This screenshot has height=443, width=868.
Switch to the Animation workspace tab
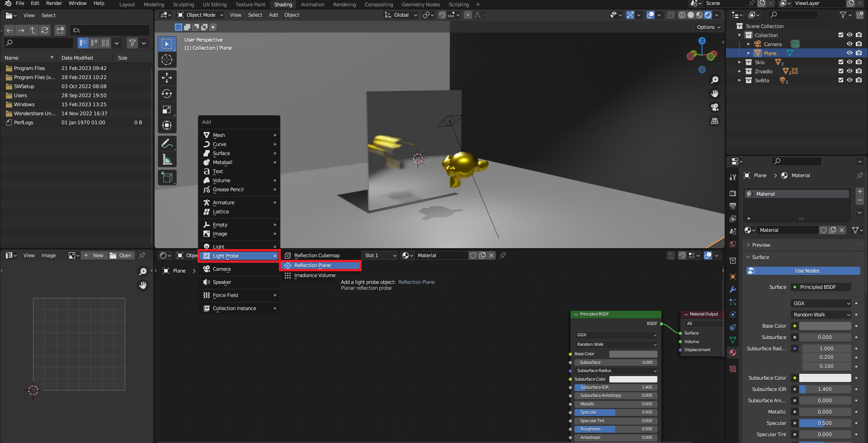(x=312, y=5)
